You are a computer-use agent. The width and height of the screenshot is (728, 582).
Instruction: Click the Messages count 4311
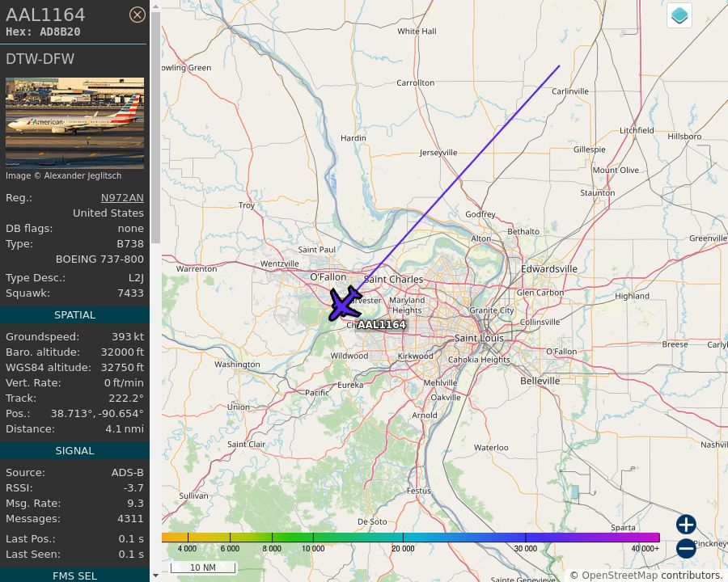pyautogui.click(x=130, y=518)
